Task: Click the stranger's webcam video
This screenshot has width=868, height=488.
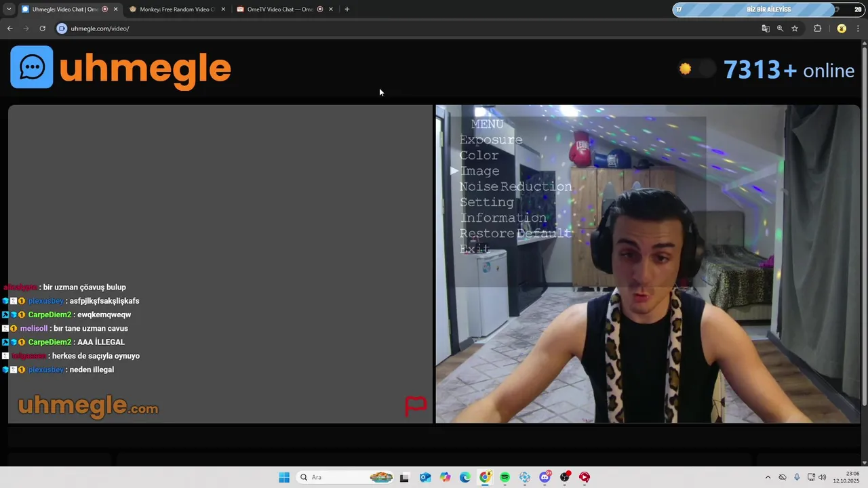Action: click(648, 264)
